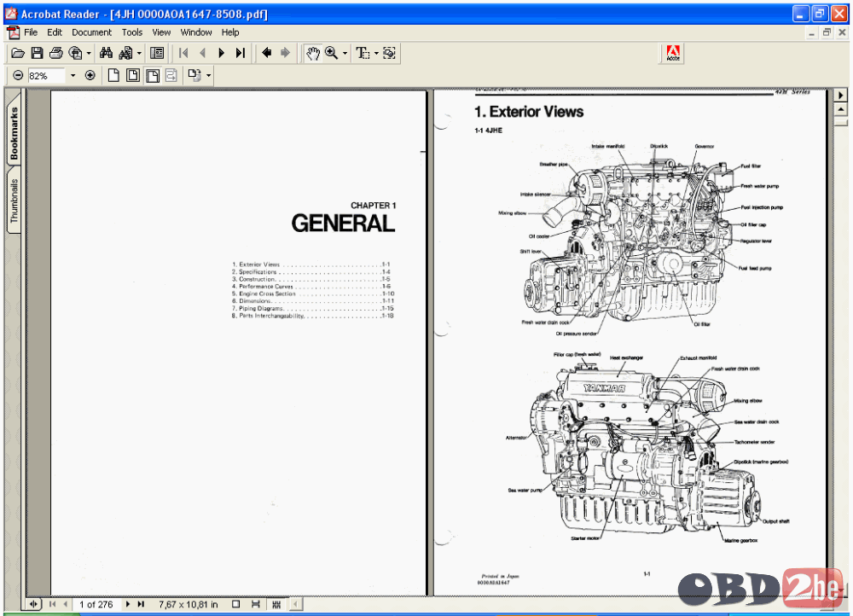Click the 82% zoom input field
Viewport: 853px width, 616px height.
click(x=46, y=76)
